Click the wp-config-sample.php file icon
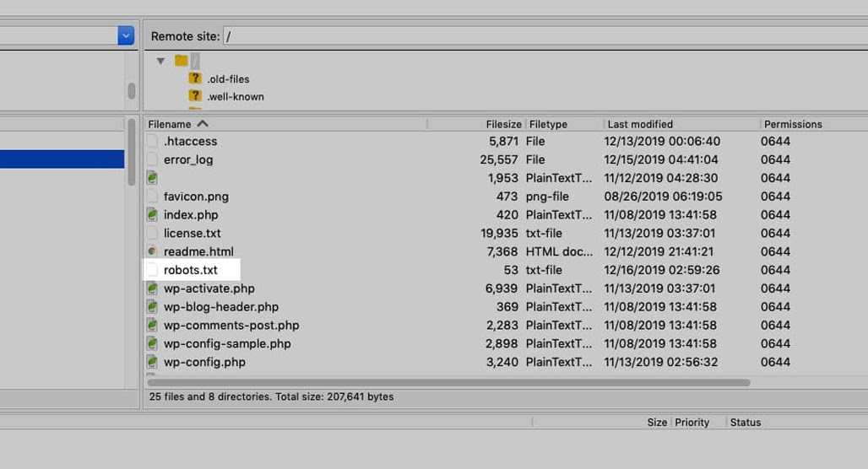Viewport: 868px width, 469px height. tap(152, 343)
